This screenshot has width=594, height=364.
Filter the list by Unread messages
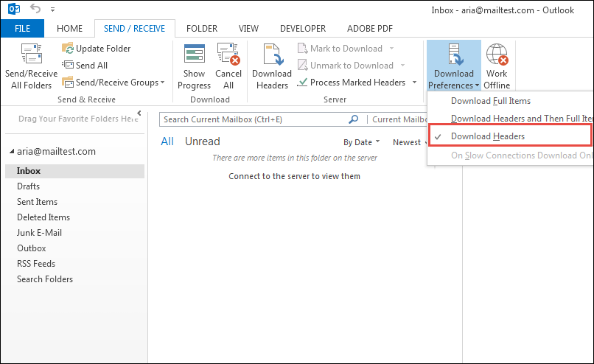pyautogui.click(x=202, y=141)
